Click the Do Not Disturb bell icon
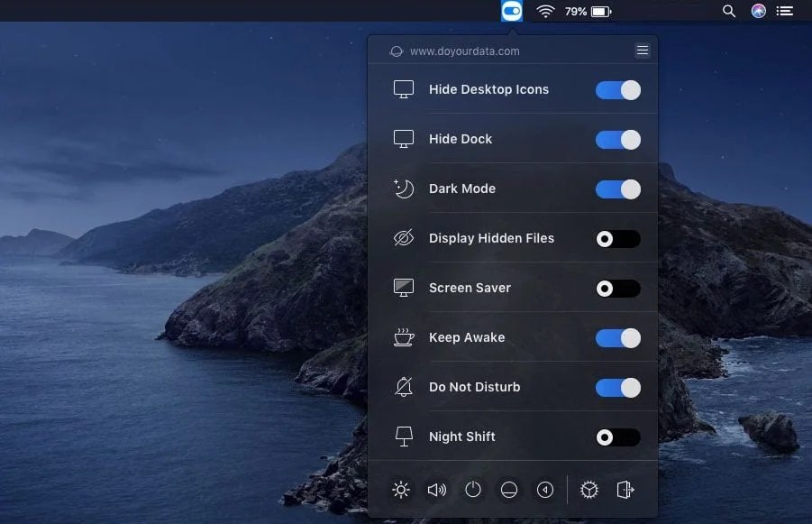The width and height of the screenshot is (812, 524). pos(403,387)
